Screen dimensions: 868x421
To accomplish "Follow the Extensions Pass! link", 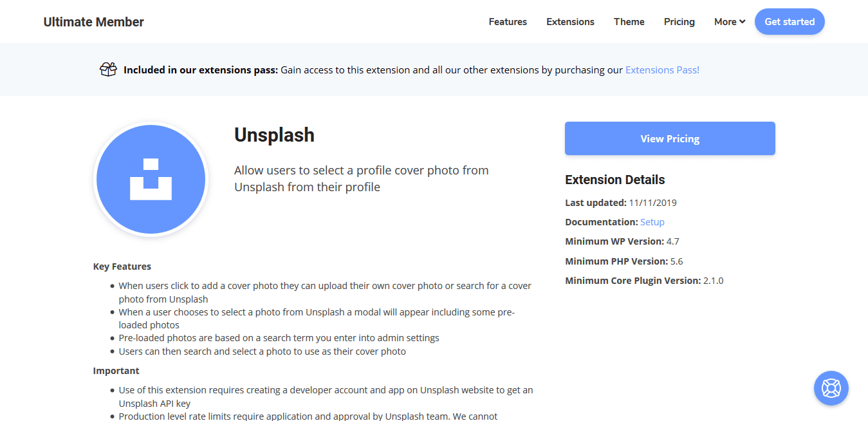I will point(662,70).
